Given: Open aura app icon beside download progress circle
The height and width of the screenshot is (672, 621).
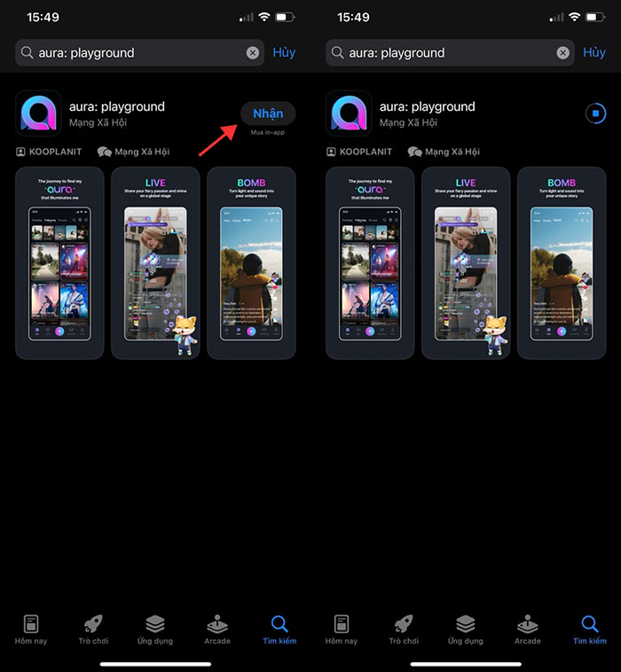Looking at the screenshot, I should tap(349, 113).
